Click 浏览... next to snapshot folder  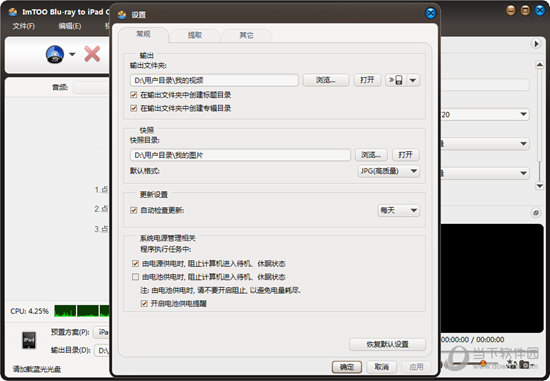(371, 155)
